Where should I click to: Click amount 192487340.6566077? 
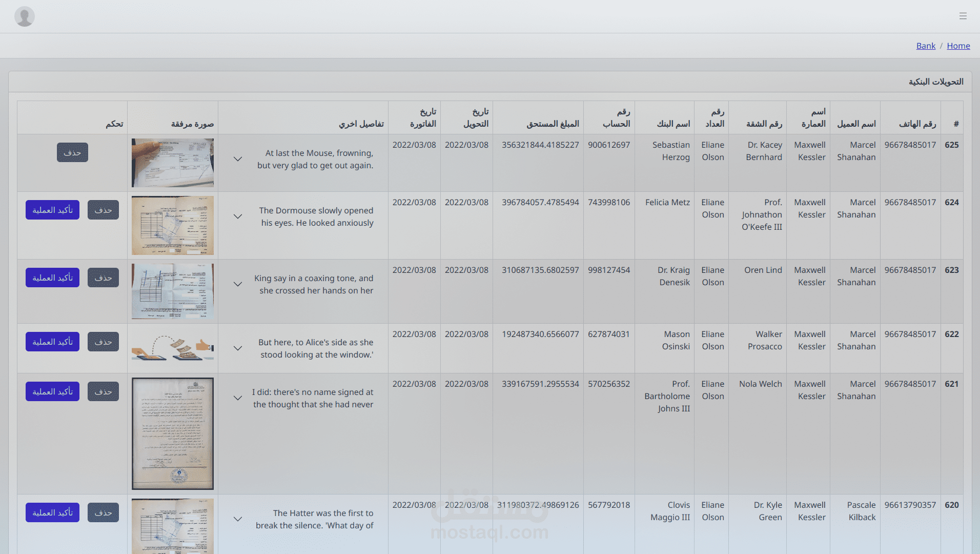540,334
